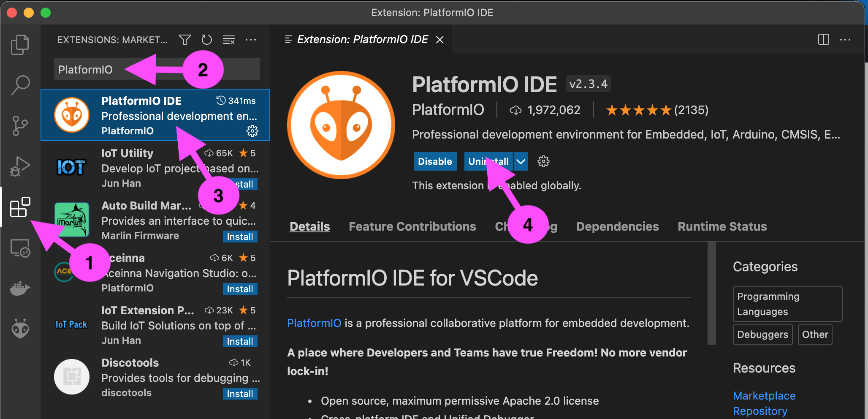
Task: Click the PlatformIO publisher name
Action: (448, 110)
